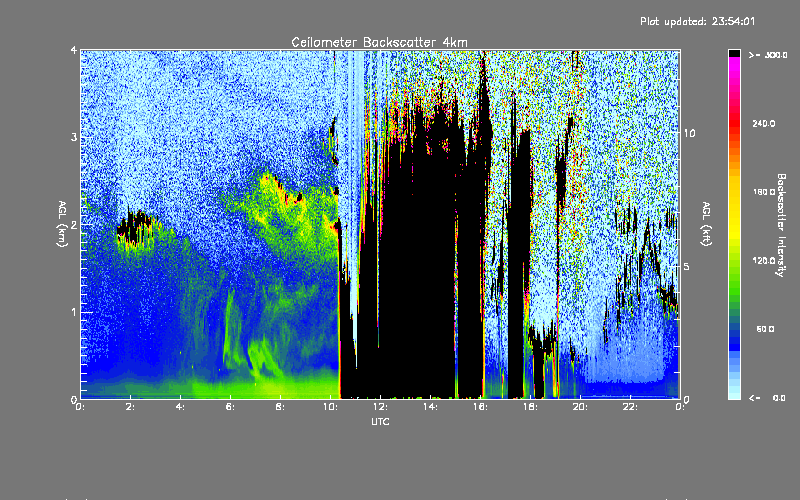Click the 'UTC' x-axis label
The image size is (800, 500).
[x=380, y=421]
